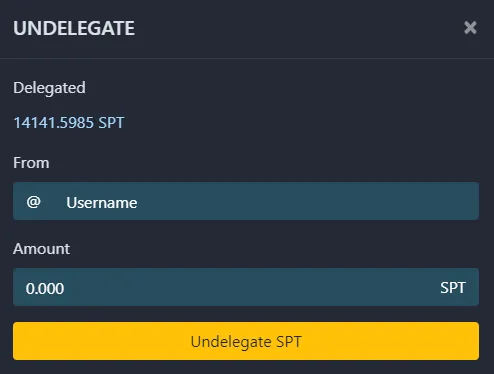This screenshot has width=494, height=374.
Task: Click the SPT unit suffix in Amount field
Action: coord(453,288)
